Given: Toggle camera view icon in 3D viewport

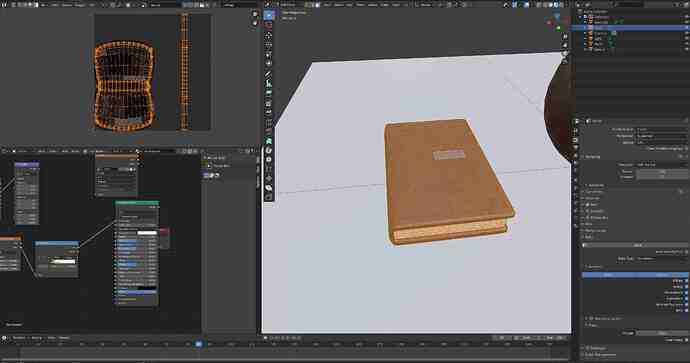Looking at the screenshot, I should 565,53.
